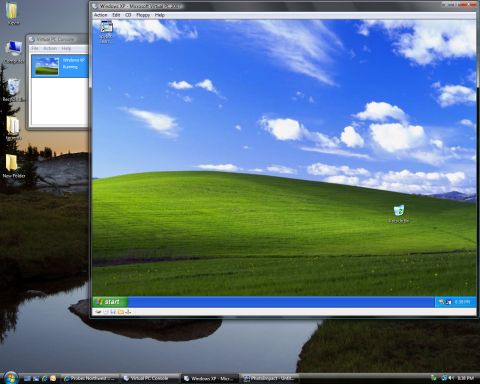
Task: Click the Vista Start orb
Action: pyautogui.click(x=11, y=378)
